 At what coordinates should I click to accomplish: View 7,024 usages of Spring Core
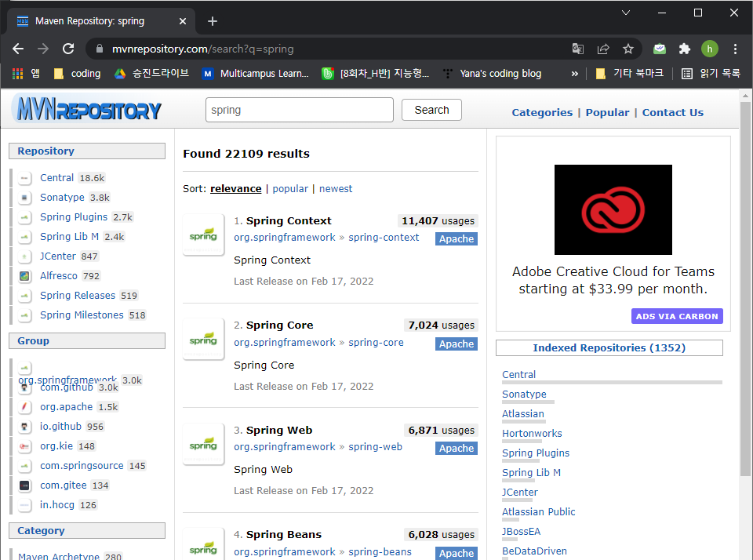click(441, 325)
